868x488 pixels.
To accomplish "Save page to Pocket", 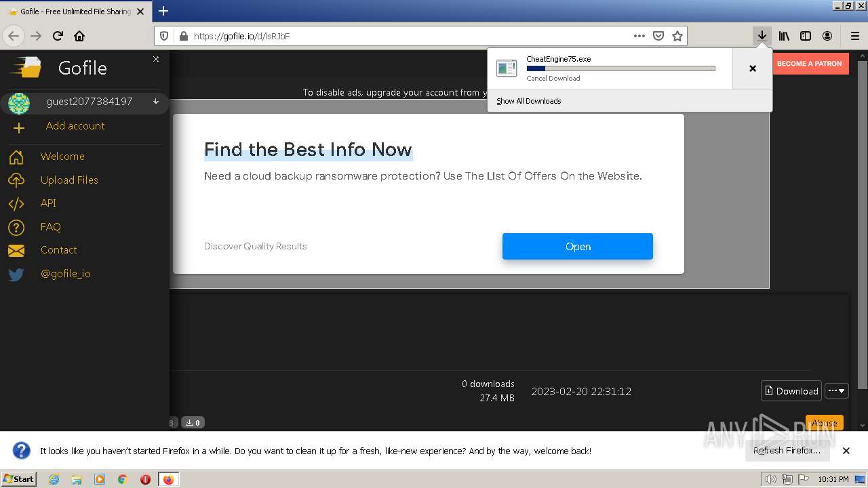I will [x=658, y=36].
